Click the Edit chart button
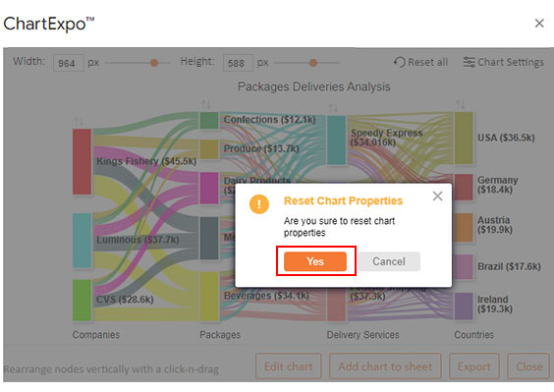Image resolution: width=554 pixels, height=392 pixels. click(289, 366)
